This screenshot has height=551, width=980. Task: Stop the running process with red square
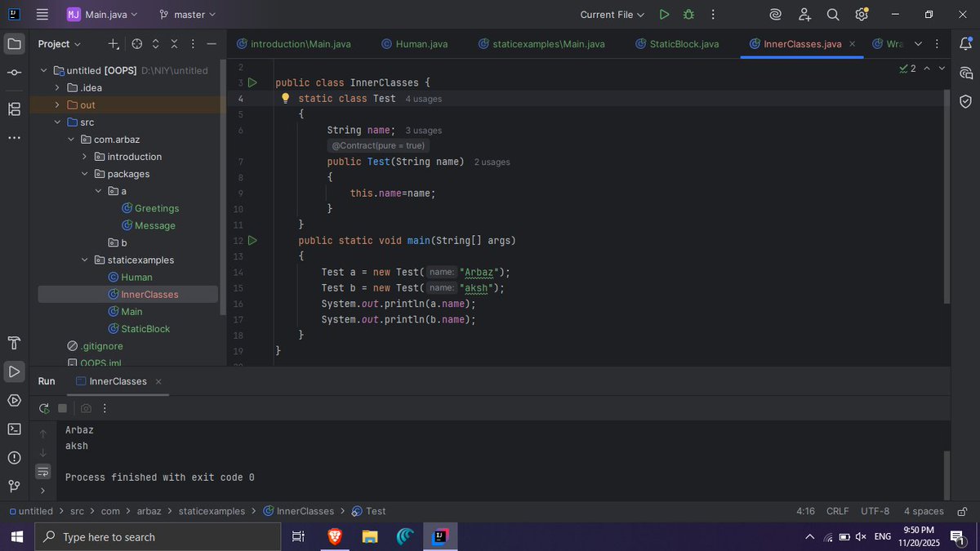click(x=62, y=407)
